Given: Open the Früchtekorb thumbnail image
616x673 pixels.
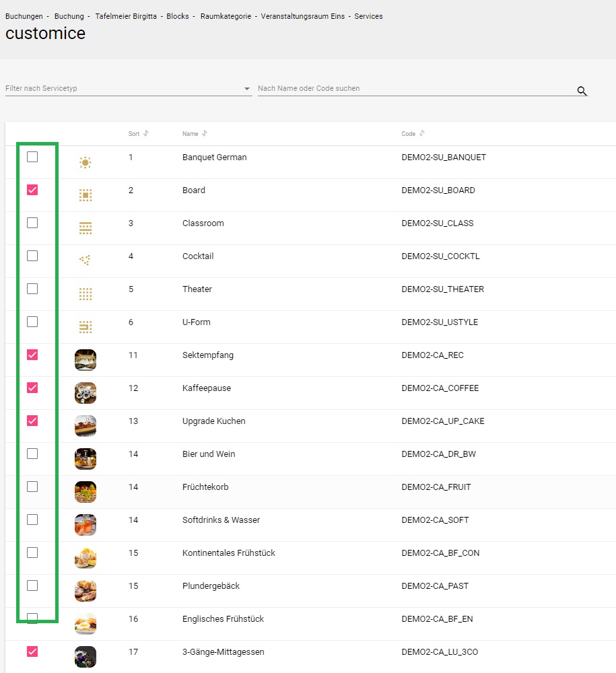Looking at the screenshot, I should pyautogui.click(x=85, y=492).
